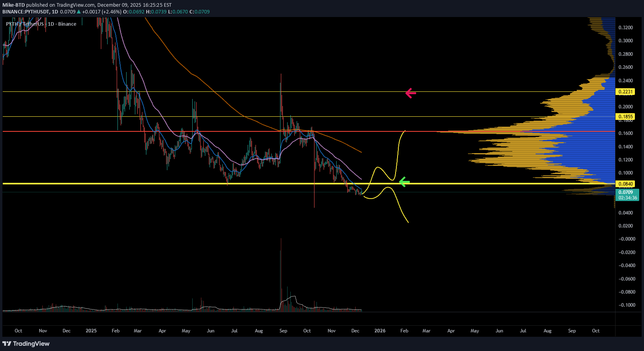Screen dimensions: 644x351
Task: Click the BINANCE:PYTHUSDT symbol in the header
Action: pyautogui.click(x=26, y=12)
